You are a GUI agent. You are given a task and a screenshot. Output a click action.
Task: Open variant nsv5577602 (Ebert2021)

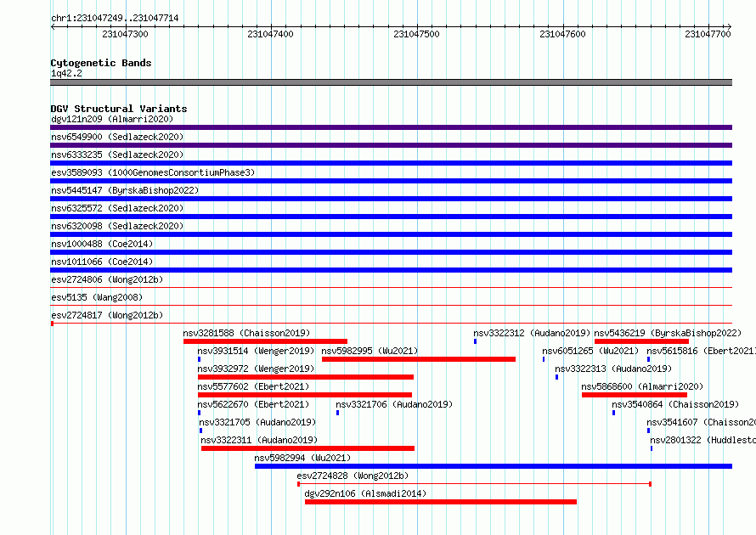(x=254, y=386)
